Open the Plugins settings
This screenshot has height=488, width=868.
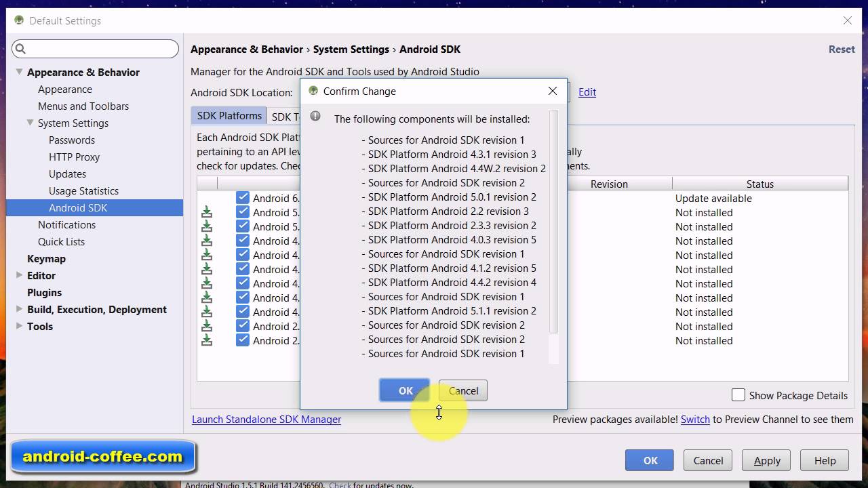pyautogui.click(x=44, y=292)
